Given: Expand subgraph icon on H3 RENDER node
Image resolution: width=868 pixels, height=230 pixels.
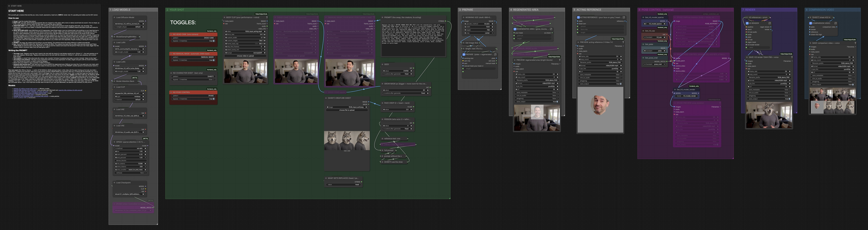Looking at the screenshot, I should [770, 23].
